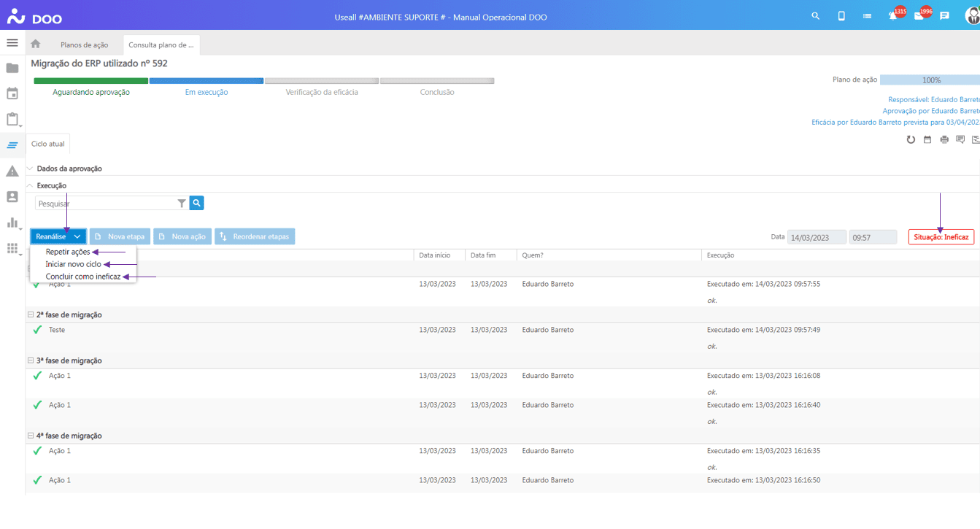Click the Plano de ação 100% progress bar
This screenshot has width=980, height=529.
coord(930,80)
